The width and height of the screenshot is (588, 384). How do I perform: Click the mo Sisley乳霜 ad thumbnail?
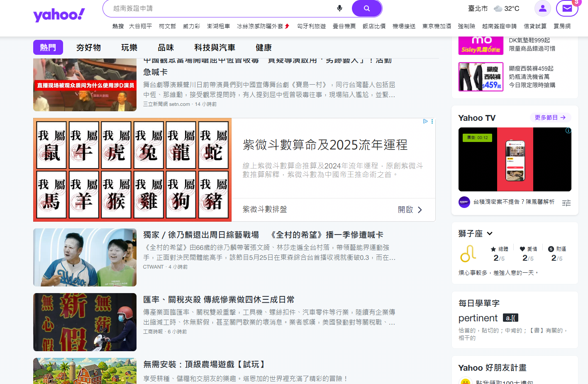coord(481,46)
